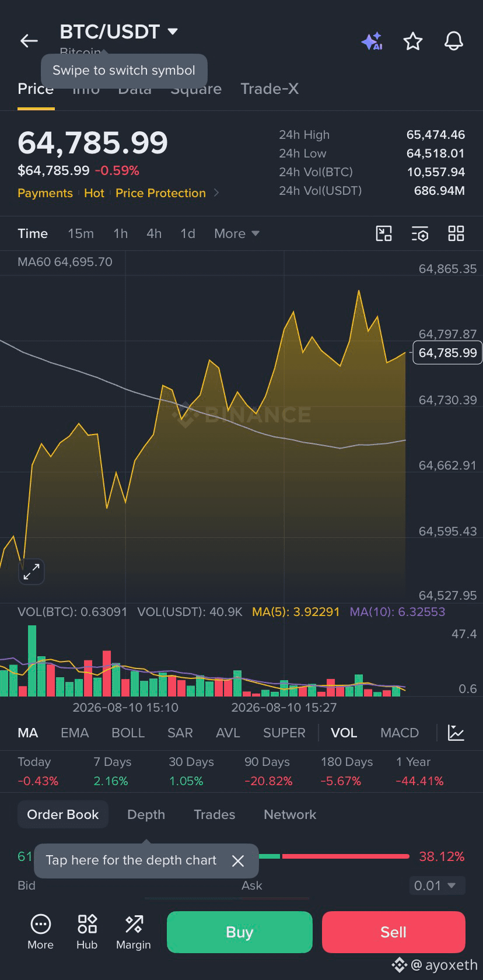The image size is (483, 980).
Task: Tap the 7 Days 2.16% performance
Action: (x=112, y=772)
